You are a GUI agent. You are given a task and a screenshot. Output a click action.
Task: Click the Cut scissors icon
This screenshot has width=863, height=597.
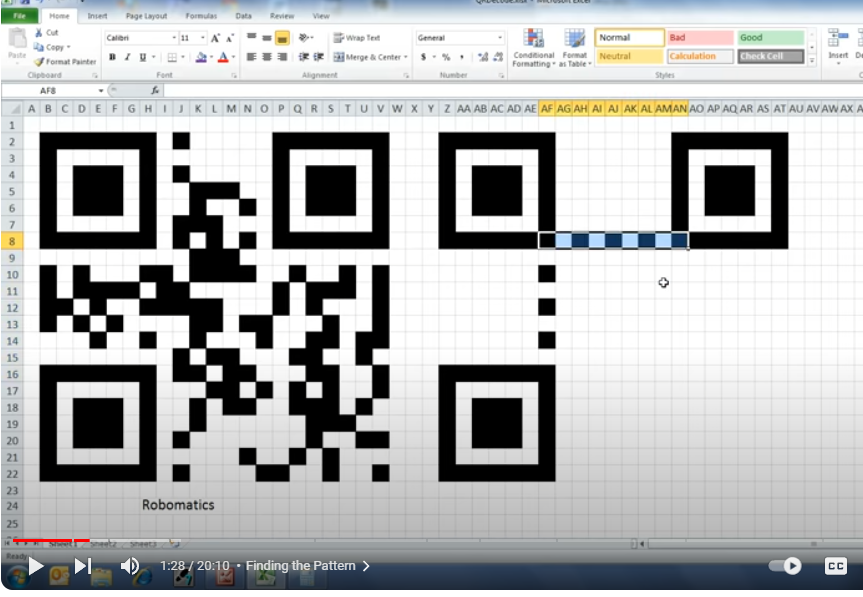[x=39, y=33]
